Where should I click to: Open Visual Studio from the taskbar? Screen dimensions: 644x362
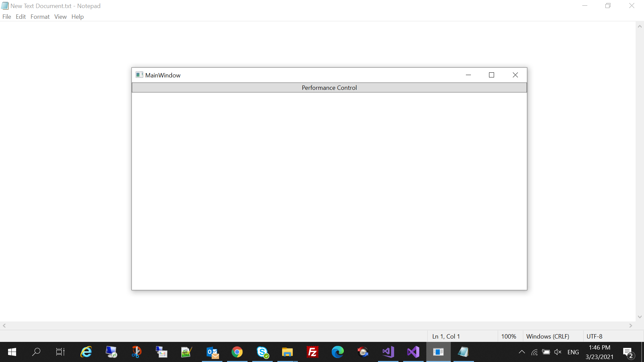tap(413, 352)
